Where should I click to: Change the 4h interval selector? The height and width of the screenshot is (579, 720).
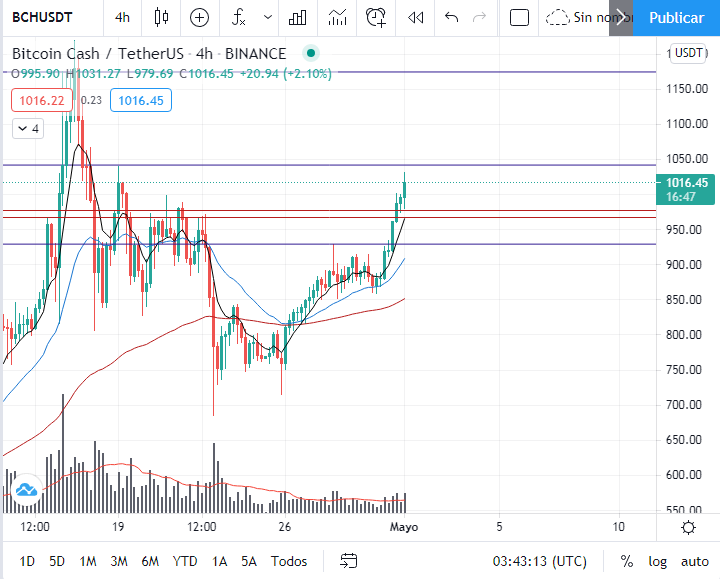122,17
